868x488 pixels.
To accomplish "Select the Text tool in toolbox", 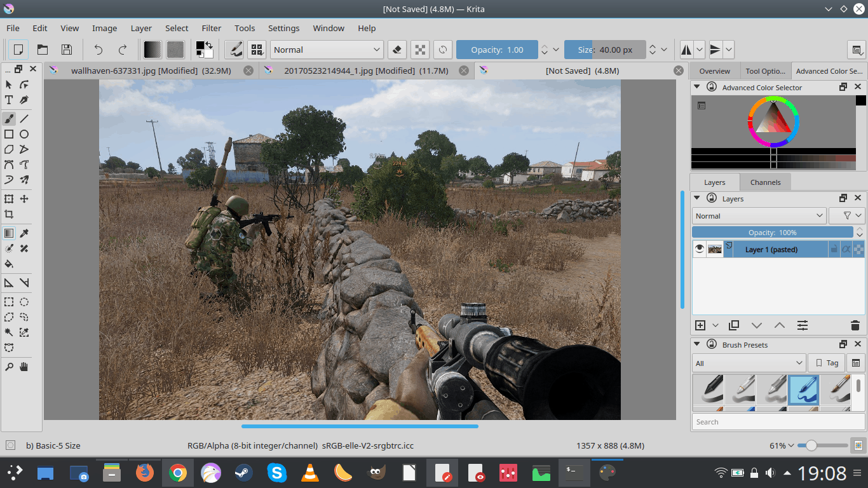I will tap(9, 100).
